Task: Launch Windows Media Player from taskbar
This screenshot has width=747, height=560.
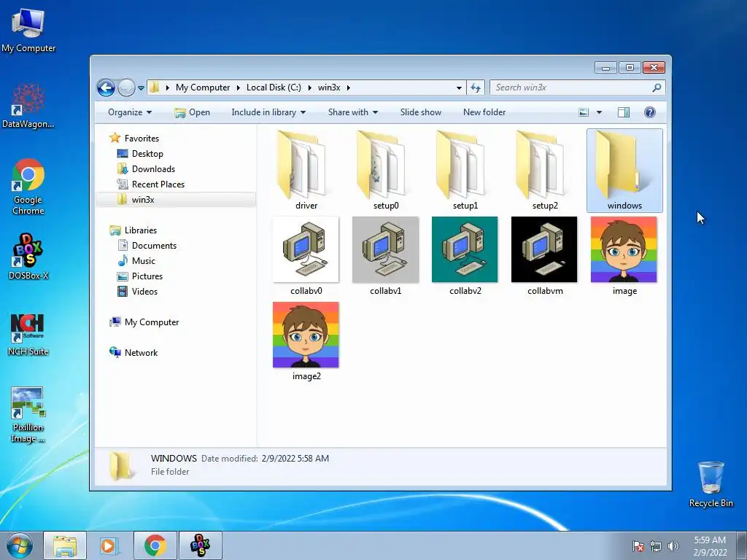Action: 109,545
